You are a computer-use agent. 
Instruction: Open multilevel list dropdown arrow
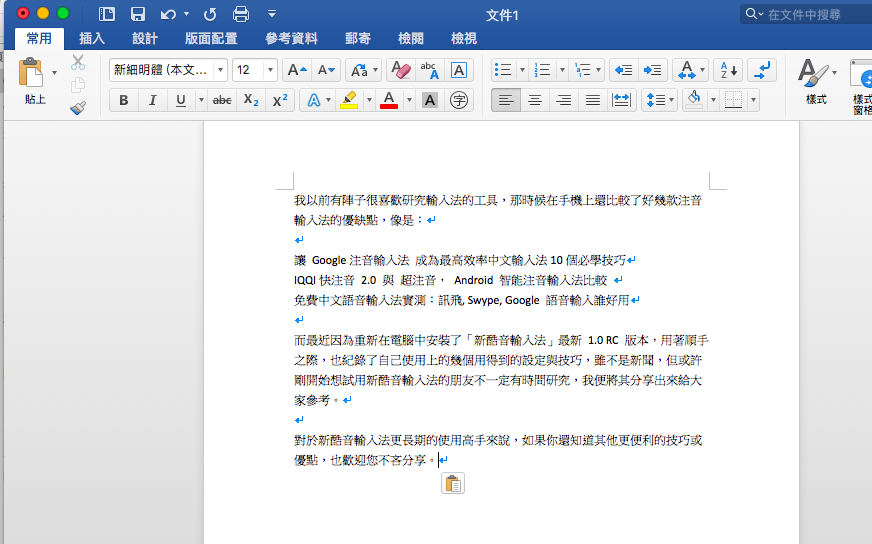[x=598, y=70]
